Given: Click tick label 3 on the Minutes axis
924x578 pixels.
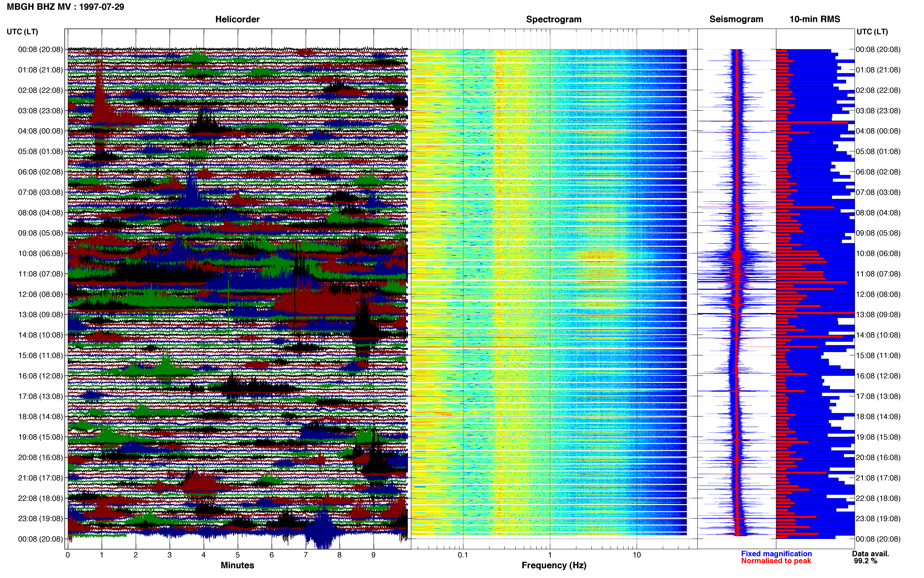Looking at the screenshot, I should (x=170, y=555).
